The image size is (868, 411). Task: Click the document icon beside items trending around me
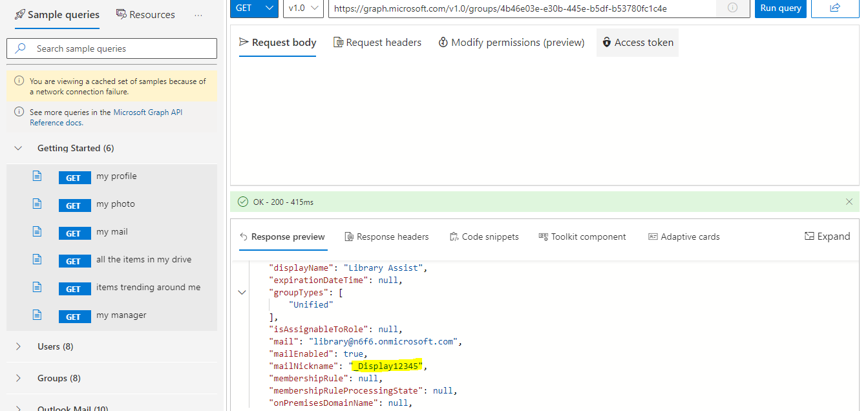pyautogui.click(x=37, y=287)
